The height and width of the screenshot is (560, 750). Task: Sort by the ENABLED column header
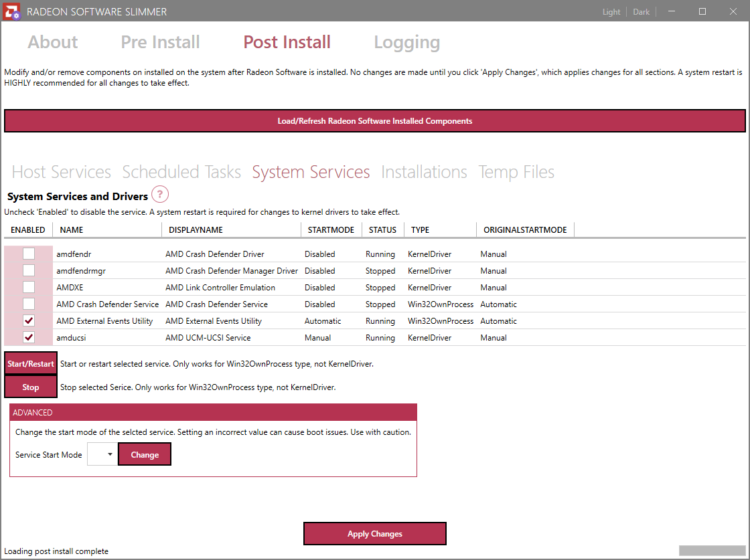point(28,230)
